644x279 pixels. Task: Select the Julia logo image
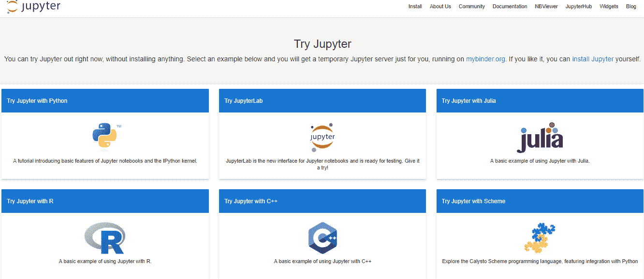coord(540,138)
